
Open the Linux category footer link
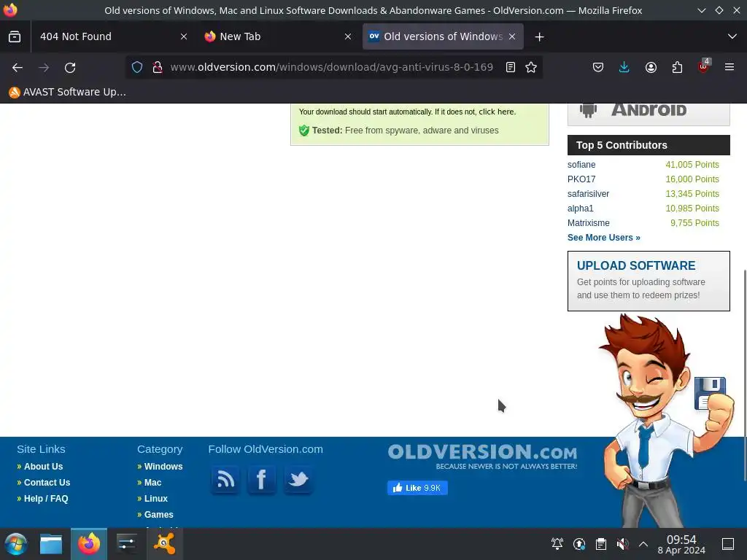[x=156, y=499]
